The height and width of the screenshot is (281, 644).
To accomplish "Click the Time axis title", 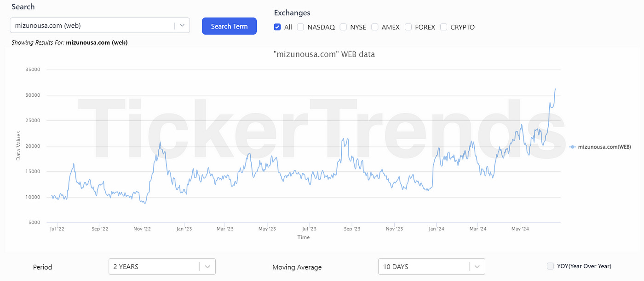I will [x=304, y=237].
